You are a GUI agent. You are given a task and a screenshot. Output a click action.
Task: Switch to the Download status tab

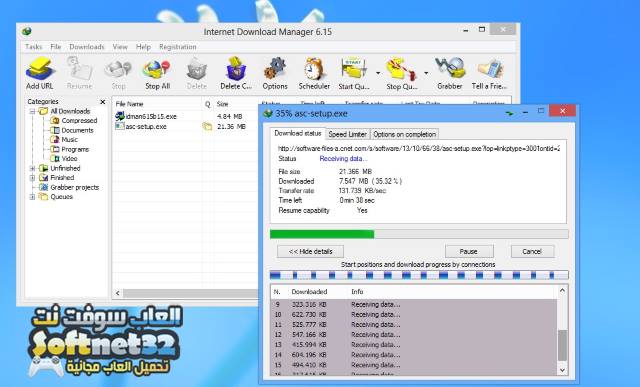pyautogui.click(x=298, y=133)
